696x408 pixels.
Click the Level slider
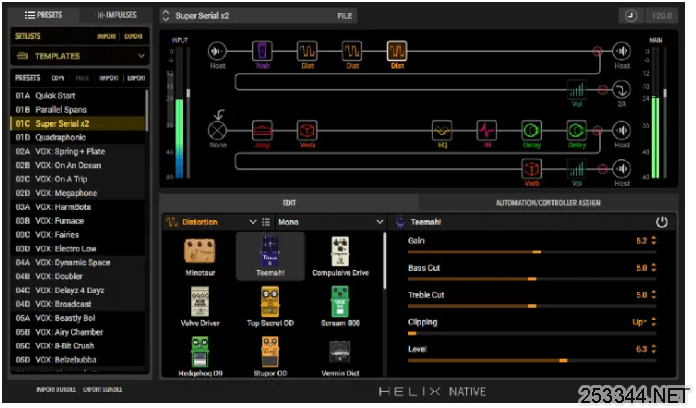coord(532,360)
